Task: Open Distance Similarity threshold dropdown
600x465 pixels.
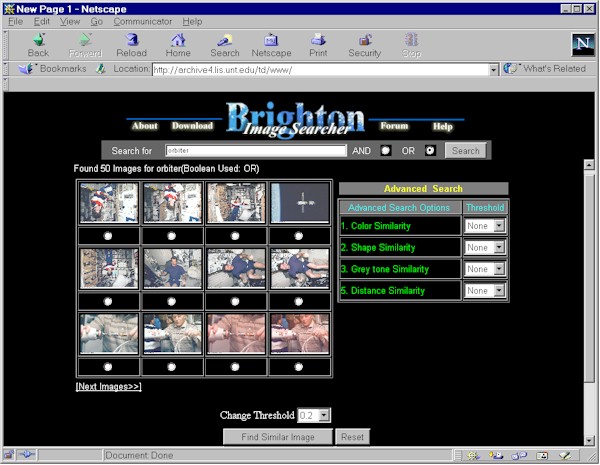Action: pos(485,291)
